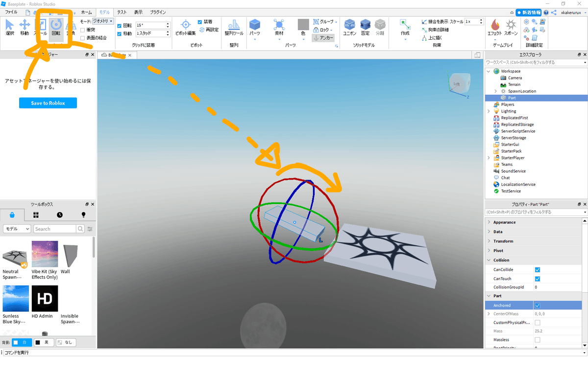Toggle the 装着 pivot snap checkbox

pos(200,22)
